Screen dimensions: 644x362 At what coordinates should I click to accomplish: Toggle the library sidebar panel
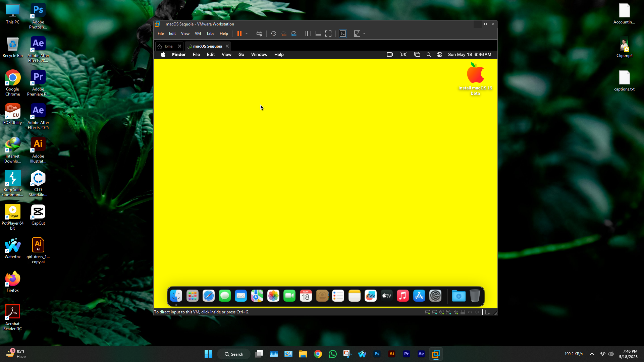(x=308, y=34)
